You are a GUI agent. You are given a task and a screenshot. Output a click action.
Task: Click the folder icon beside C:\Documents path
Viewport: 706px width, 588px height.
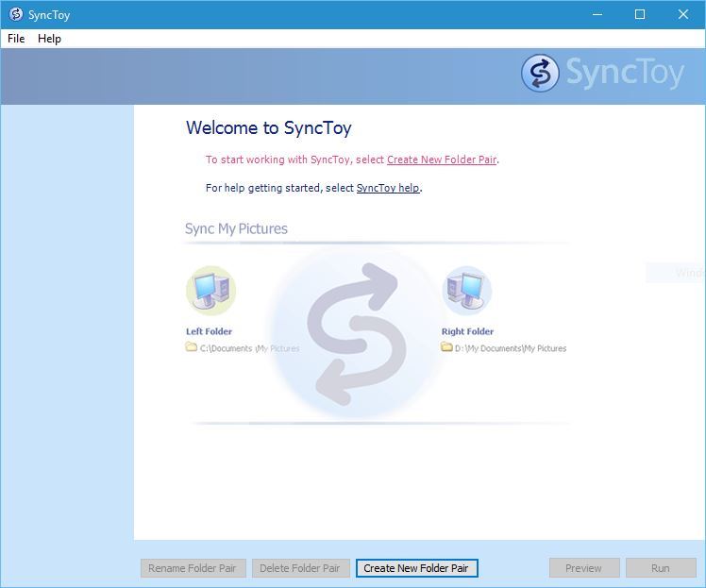pos(192,347)
